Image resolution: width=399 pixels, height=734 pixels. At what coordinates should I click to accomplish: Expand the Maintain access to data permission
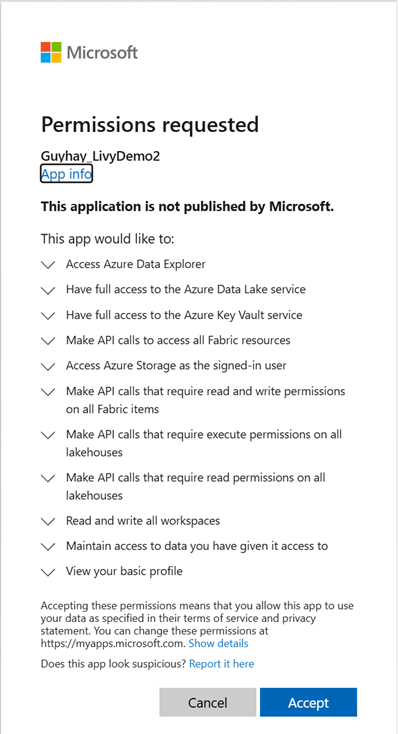48,546
